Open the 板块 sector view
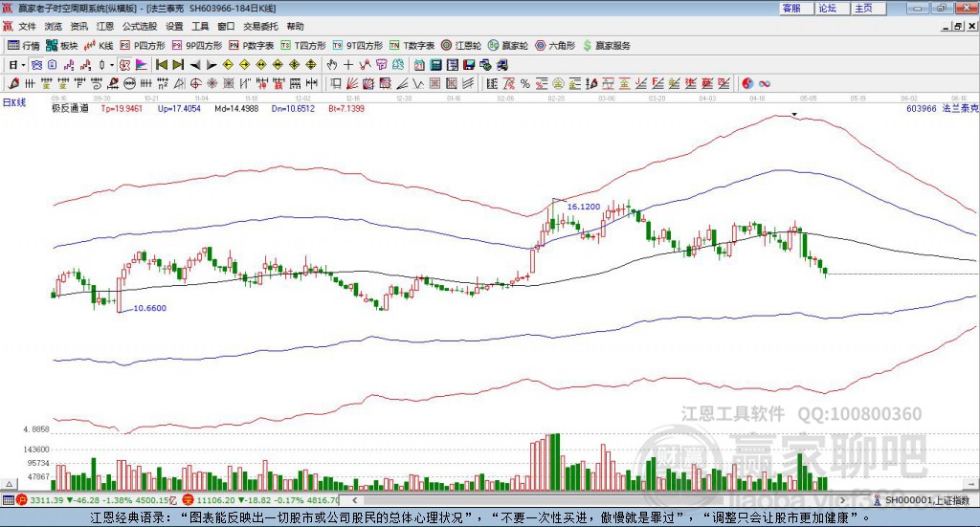Screen dimensions: 980x527 click(x=61, y=46)
